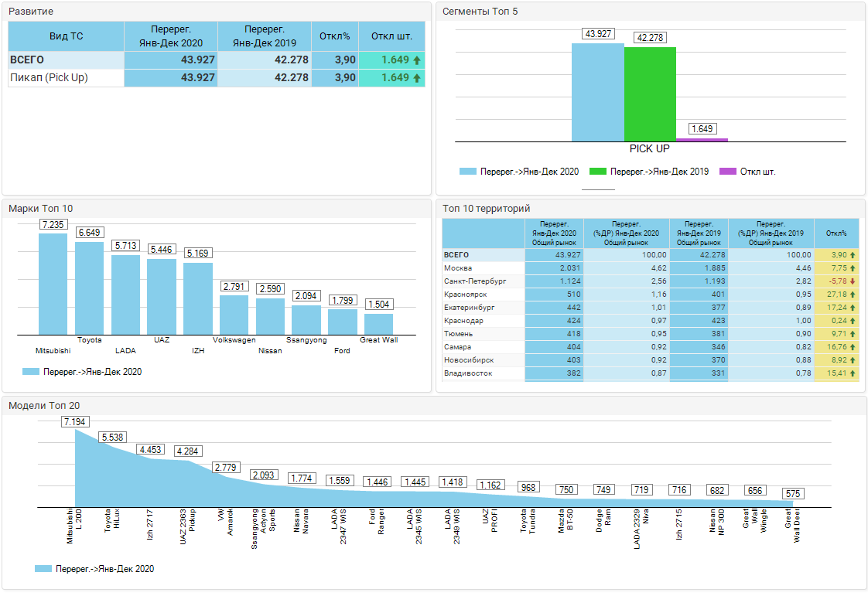Click the Mitsubishi bar with value 7.235
Image resolution: width=868 pixels, height=613 pixels.
click(53, 283)
